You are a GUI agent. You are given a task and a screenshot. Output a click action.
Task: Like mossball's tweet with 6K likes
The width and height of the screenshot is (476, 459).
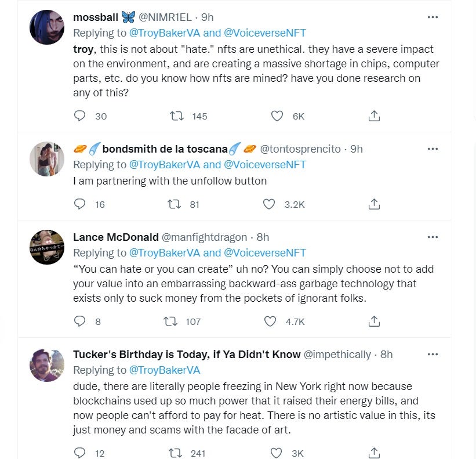[278, 116]
